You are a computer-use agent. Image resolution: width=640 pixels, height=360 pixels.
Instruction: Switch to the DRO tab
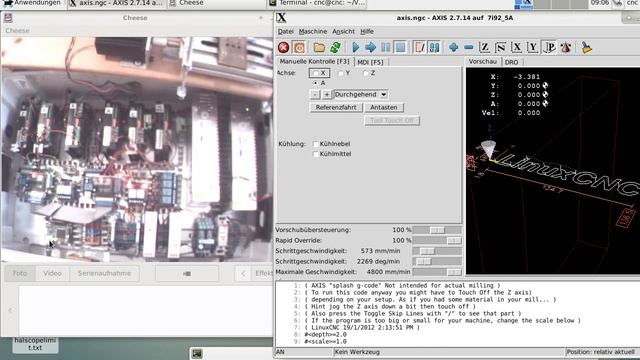tap(511, 62)
